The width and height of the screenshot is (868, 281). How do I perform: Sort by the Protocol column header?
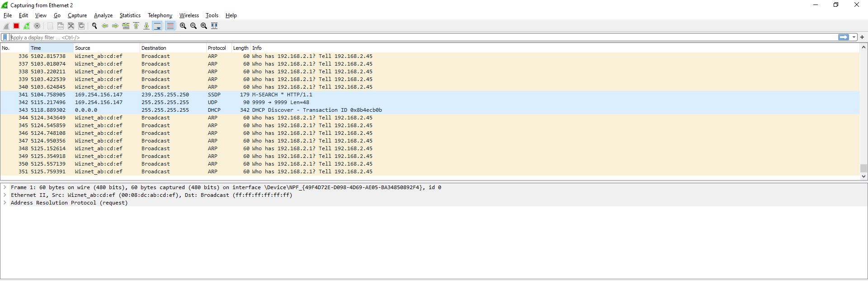219,48
